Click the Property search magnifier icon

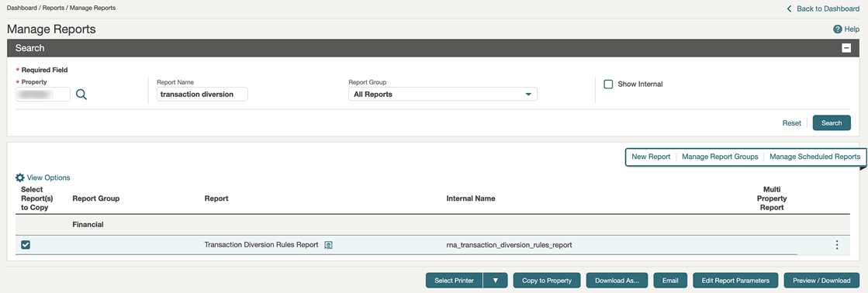pos(81,95)
